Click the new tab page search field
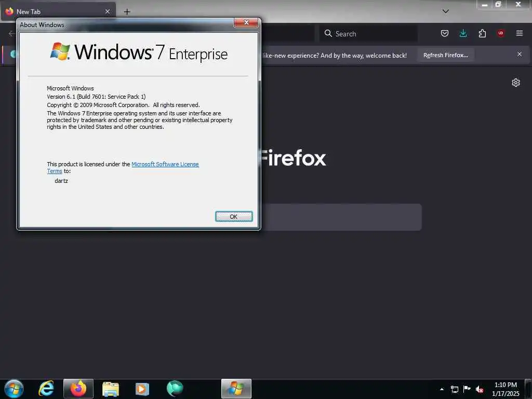Screen dimensions: 532x399 (341, 217)
